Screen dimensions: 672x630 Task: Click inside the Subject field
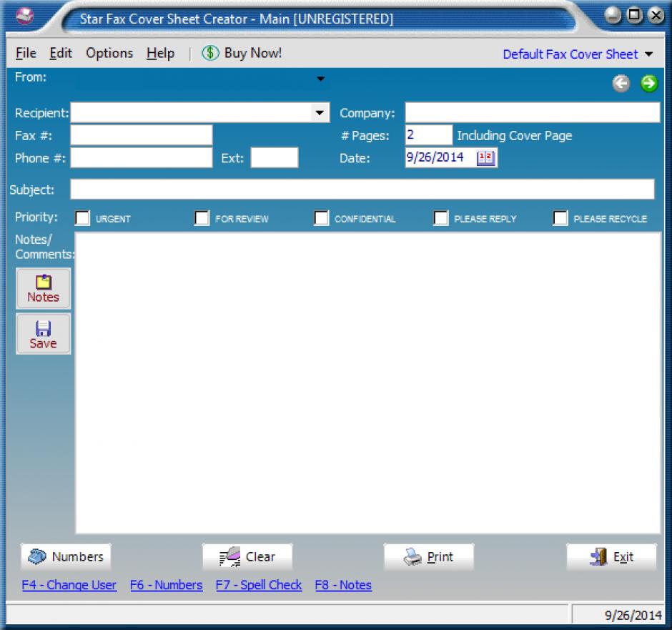(x=362, y=190)
